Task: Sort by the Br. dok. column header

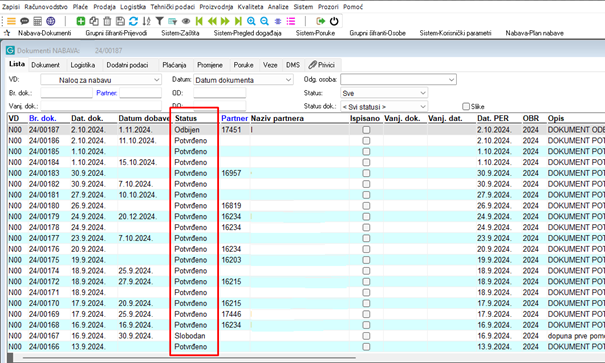Action: click(42, 118)
